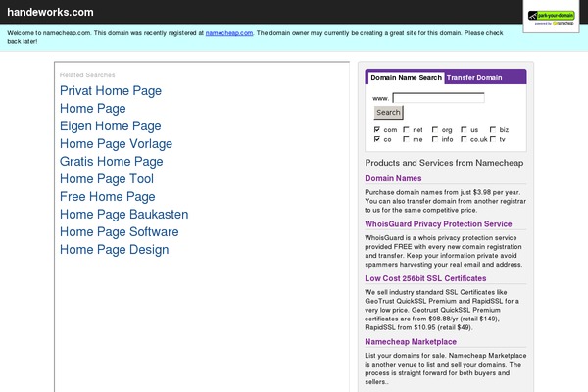This screenshot has width=588, height=392.
Task: Tick the us extension checkbox
Action: click(x=464, y=129)
